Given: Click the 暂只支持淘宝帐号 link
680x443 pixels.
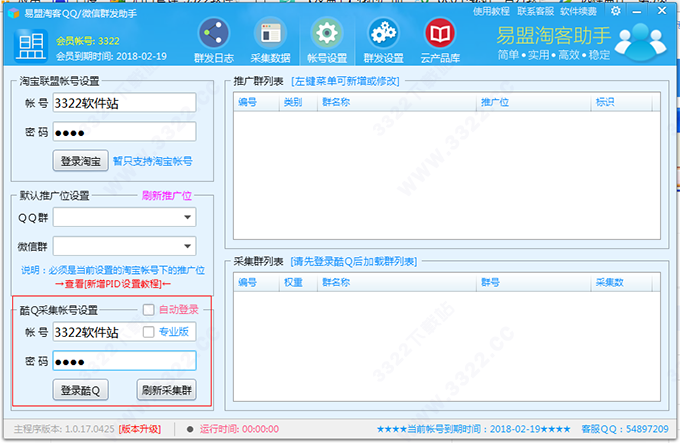Looking at the screenshot, I should (x=153, y=161).
